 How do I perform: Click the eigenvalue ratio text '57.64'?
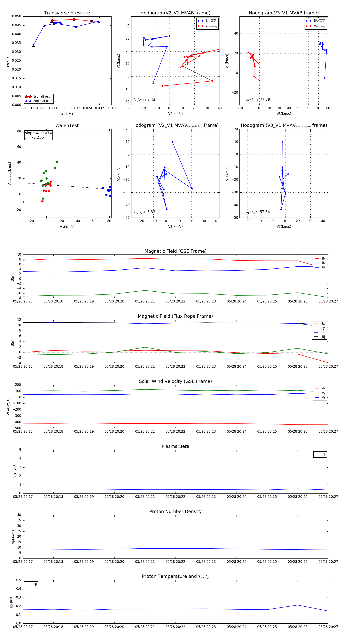coord(265,212)
